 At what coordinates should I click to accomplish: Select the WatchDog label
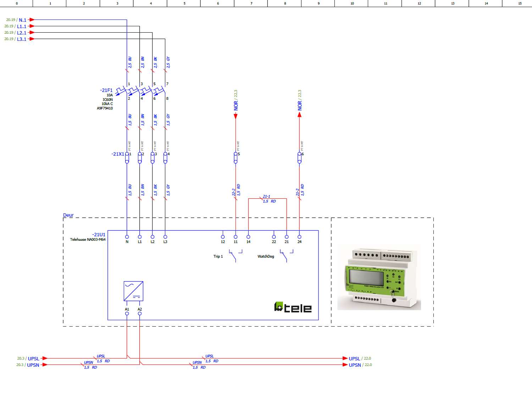pos(266,256)
